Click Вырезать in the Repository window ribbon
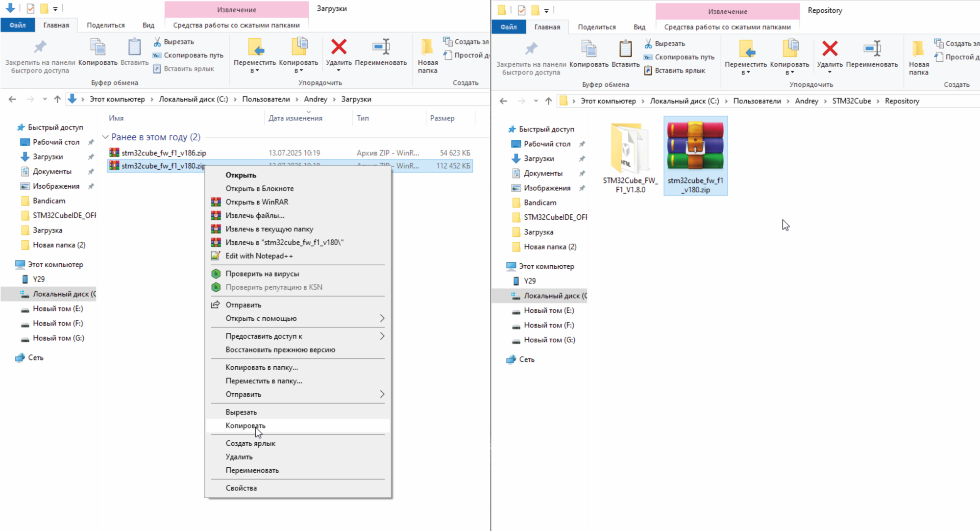This screenshot has height=531, width=980. [665, 44]
